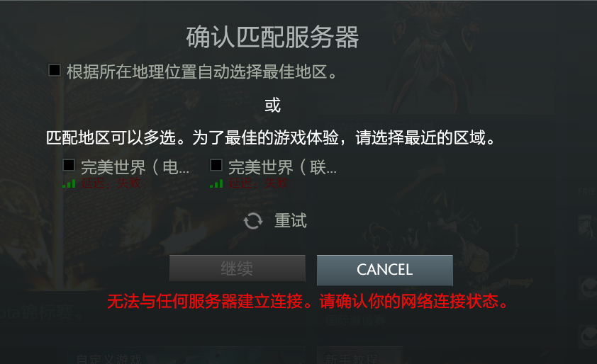This screenshot has width=597, height=364.
Task: Click the circular arrows retry icon
Action: [253, 221]
